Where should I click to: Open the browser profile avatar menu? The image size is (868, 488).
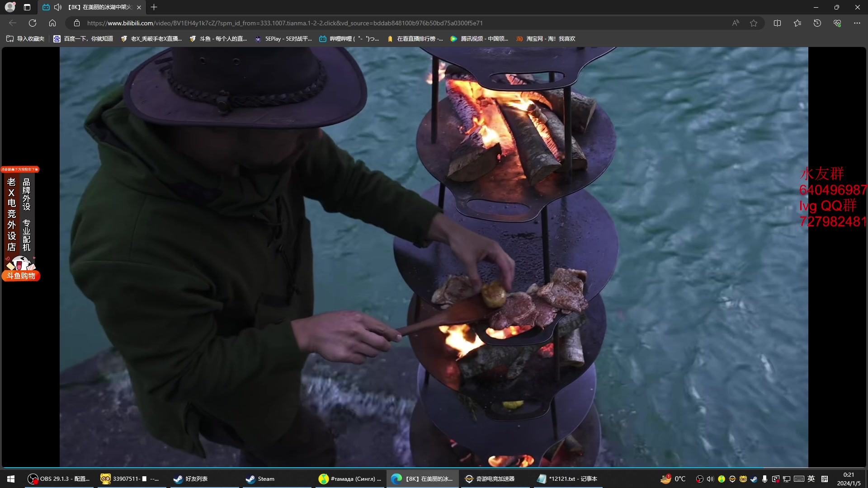(x=10, y=7)
